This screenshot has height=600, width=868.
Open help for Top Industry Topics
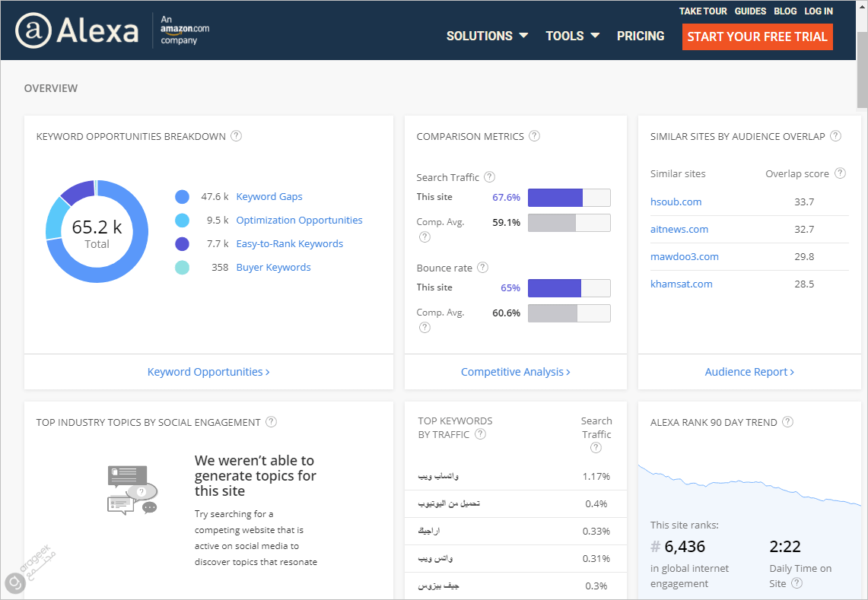(272, 422)
